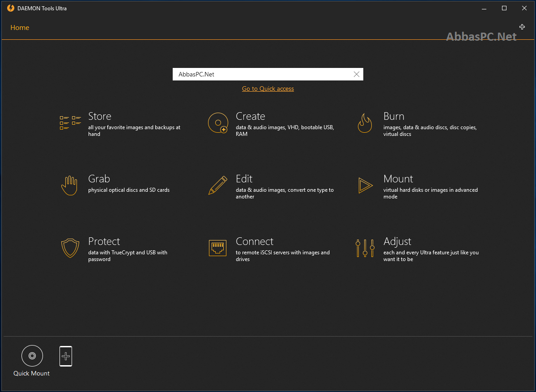
Task: Click the Connect network port icon
Action: click(218, 248)
